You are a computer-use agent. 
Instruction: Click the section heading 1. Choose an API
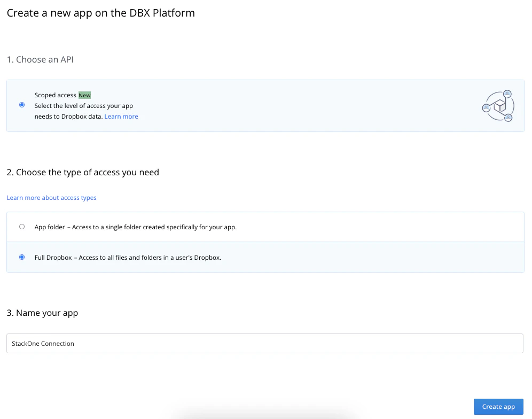(x=40, y=59)
